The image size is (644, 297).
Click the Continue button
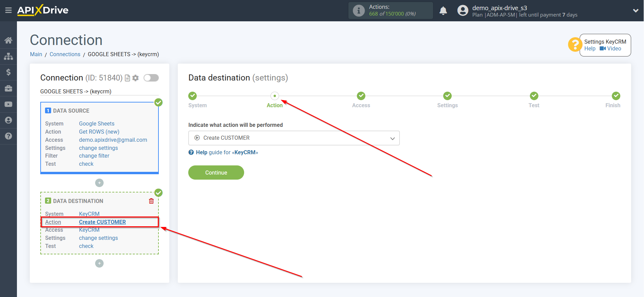(216, 173)
